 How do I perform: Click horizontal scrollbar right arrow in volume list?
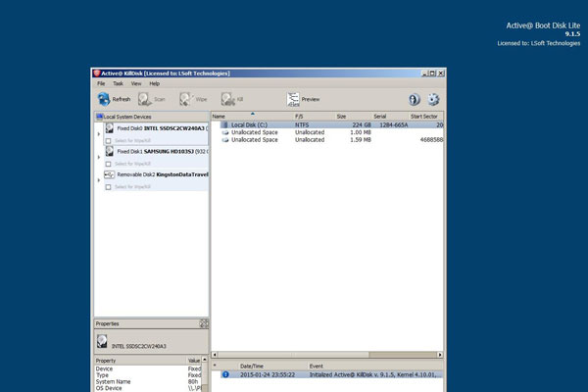click(x=440, y=355)
